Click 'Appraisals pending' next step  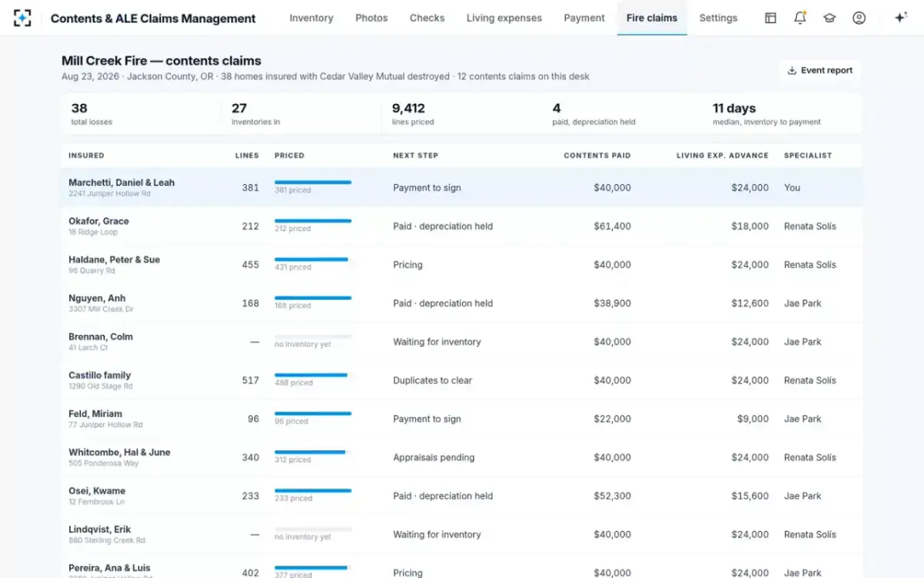(434, 458)
